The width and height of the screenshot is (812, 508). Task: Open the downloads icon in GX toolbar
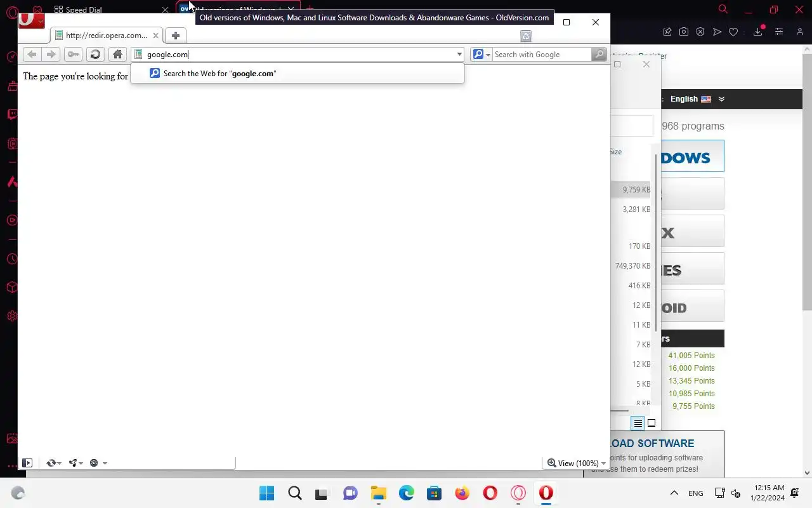coord(758,32)
